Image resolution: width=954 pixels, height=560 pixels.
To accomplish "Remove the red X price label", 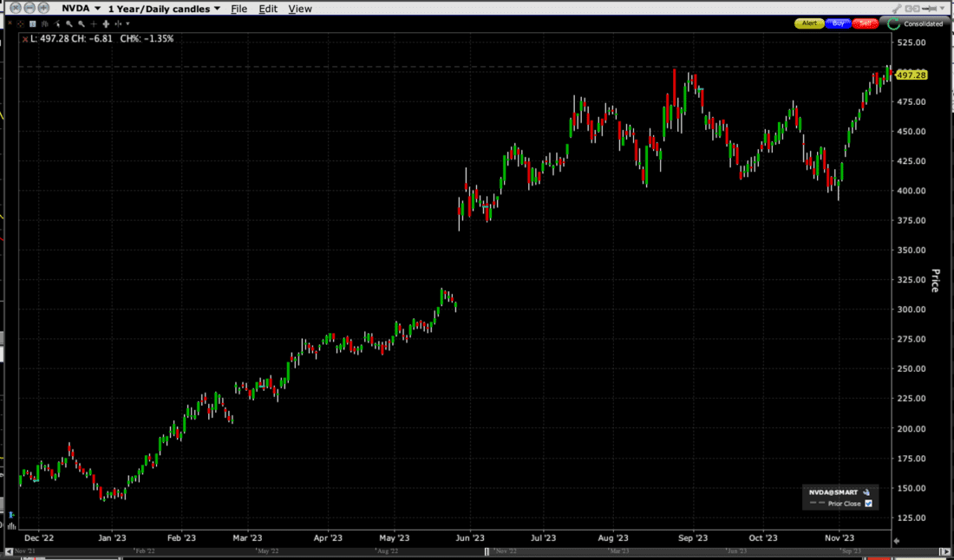I will tap(25, 39).
